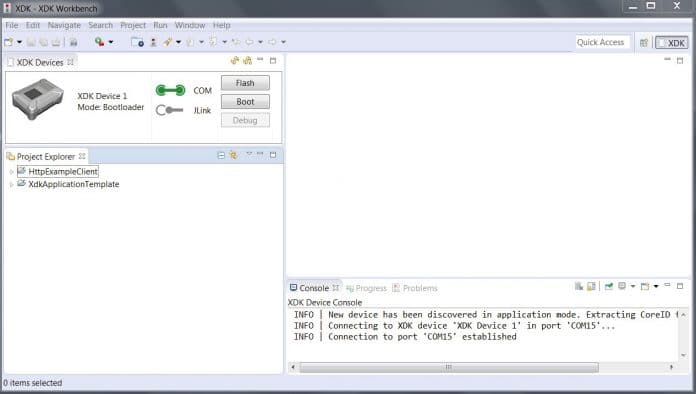
Task: Click the second yellow icon in XDK Devices header
Action: pos(247,60)
